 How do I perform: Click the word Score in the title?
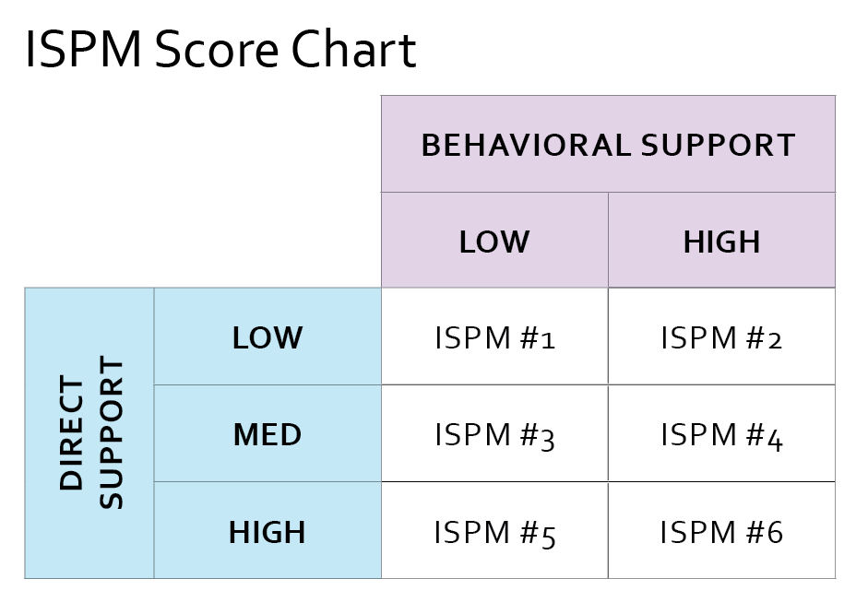pos(220,50)
